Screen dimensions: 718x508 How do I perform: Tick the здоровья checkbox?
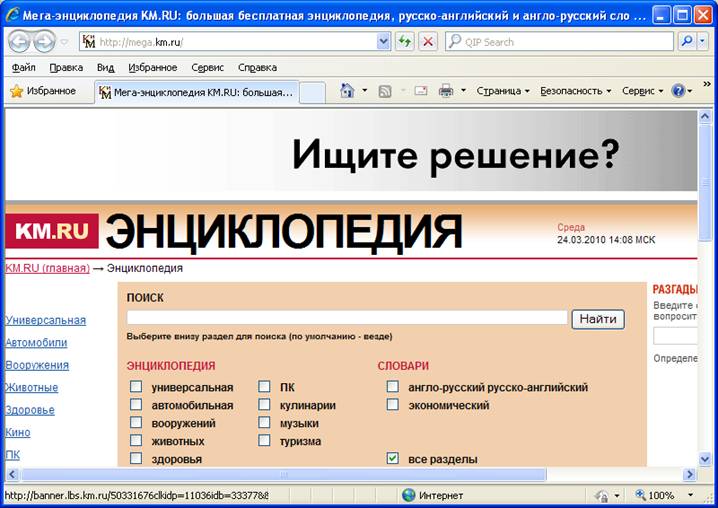(x=136, y=458)
